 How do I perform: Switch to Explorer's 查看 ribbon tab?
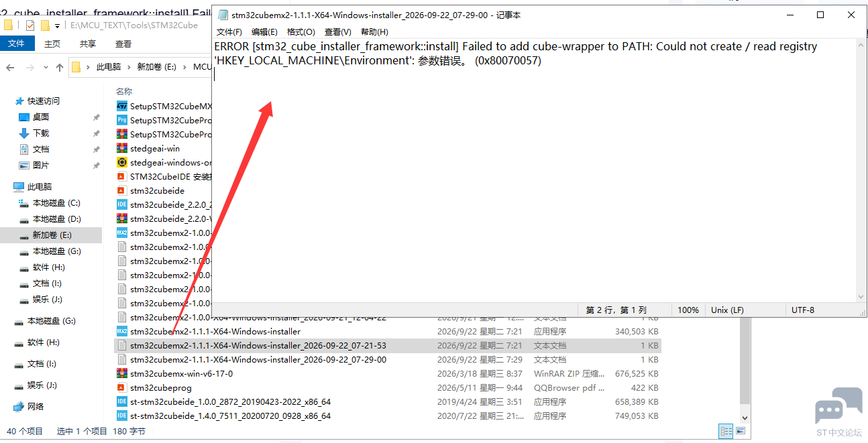tap(123, 44)
